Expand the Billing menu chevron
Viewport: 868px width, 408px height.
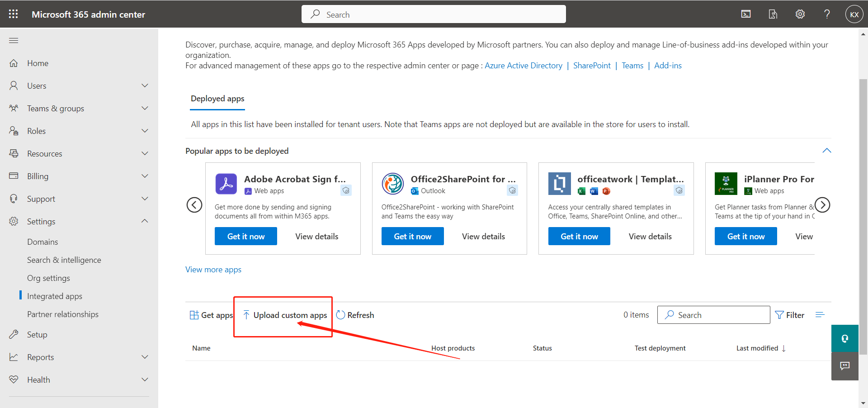click(145, 176)
